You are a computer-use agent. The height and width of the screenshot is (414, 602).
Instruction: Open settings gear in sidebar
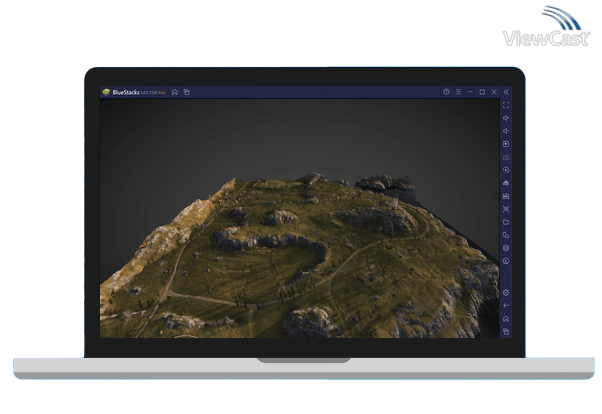pyautogui.click(x=506, y=293)
